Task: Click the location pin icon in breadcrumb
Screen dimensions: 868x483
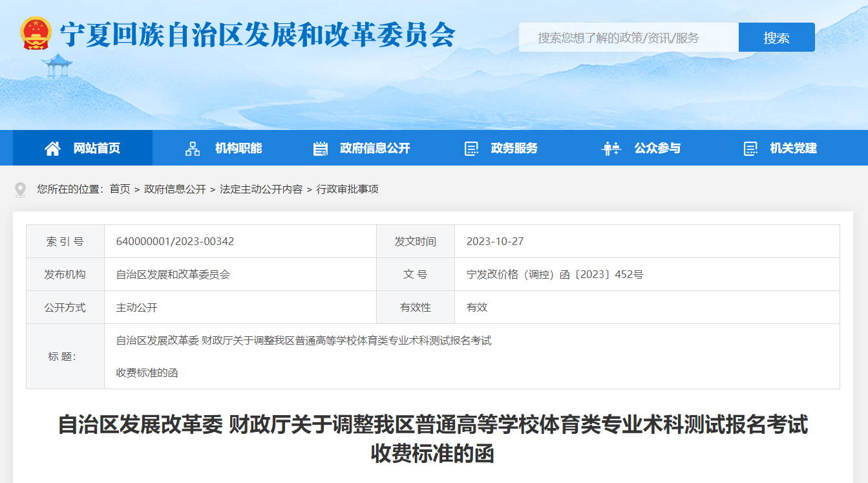Action: [21, 189]
